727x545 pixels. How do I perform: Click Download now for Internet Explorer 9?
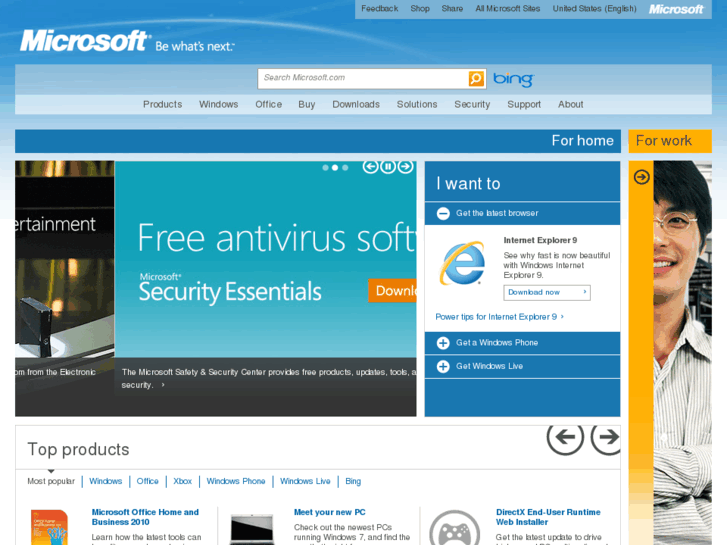pos(547,293)
